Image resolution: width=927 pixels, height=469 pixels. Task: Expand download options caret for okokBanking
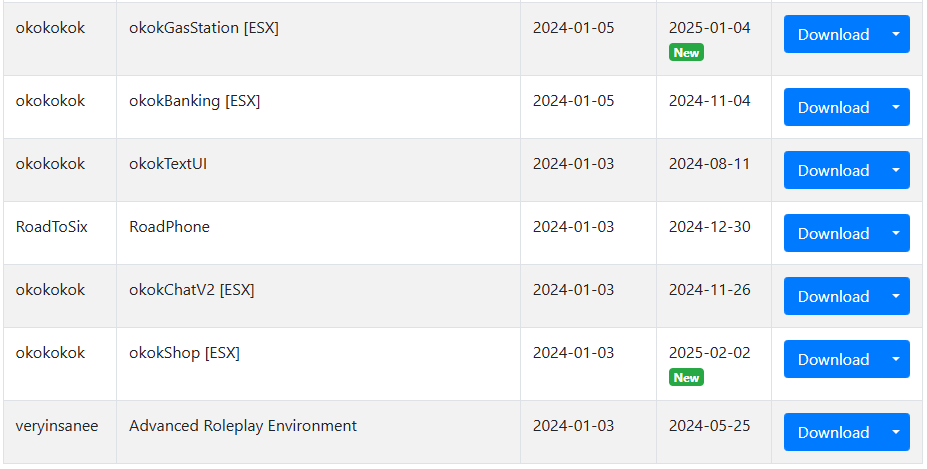[896, 107]
